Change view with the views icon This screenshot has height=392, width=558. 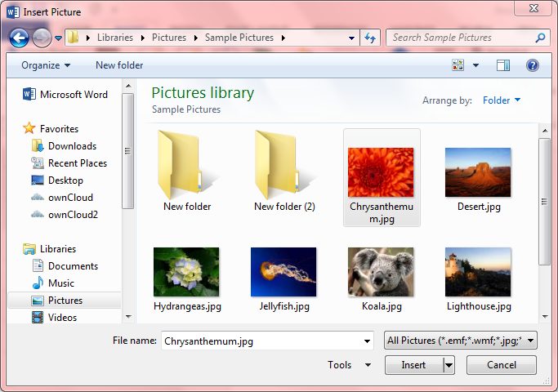[458, 65]
